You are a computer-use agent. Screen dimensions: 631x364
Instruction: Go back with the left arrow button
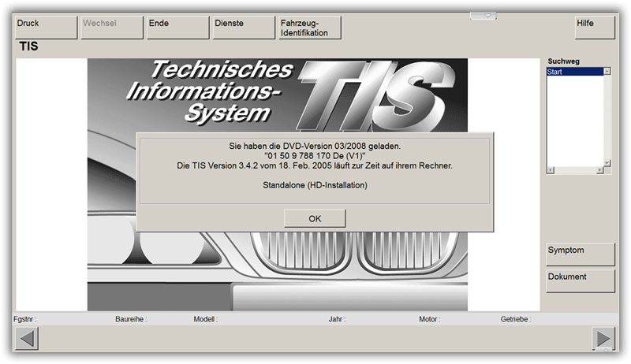coord(27,338)
